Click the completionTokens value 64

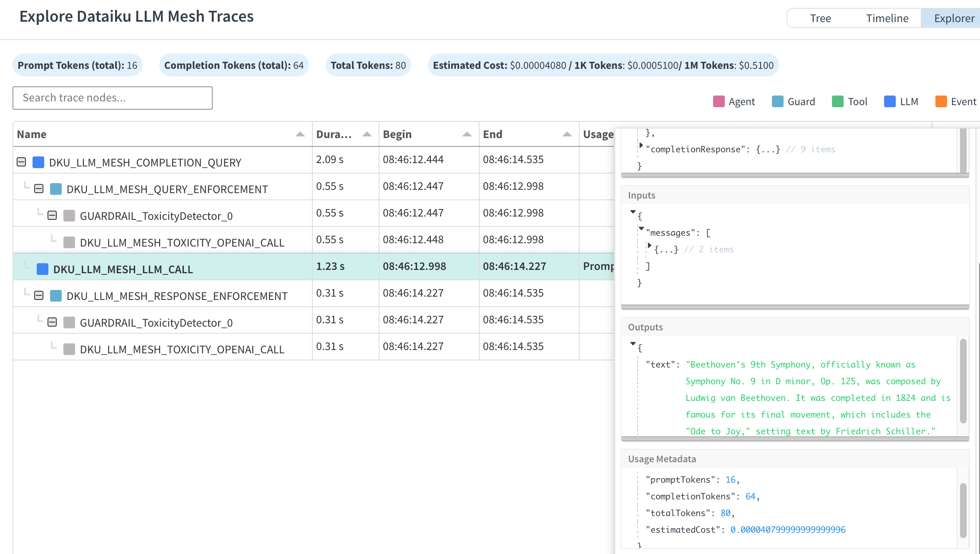(x=751, y=496)
